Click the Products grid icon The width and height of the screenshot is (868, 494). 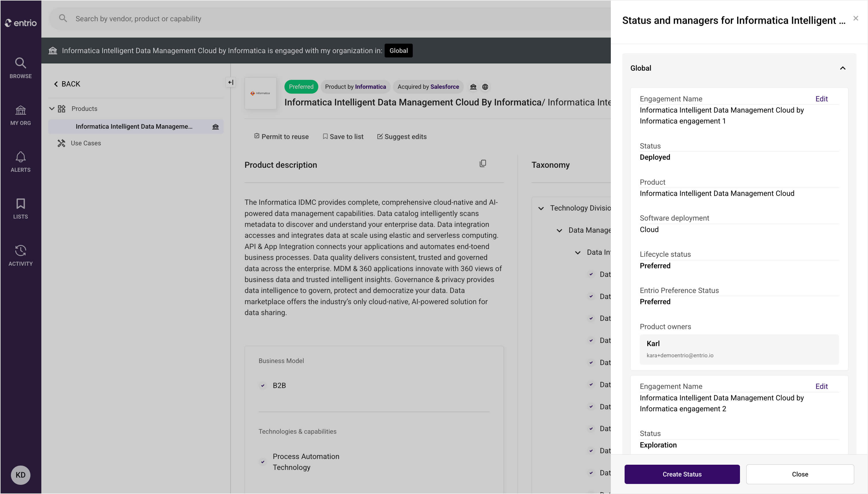[x=61, y=109]
